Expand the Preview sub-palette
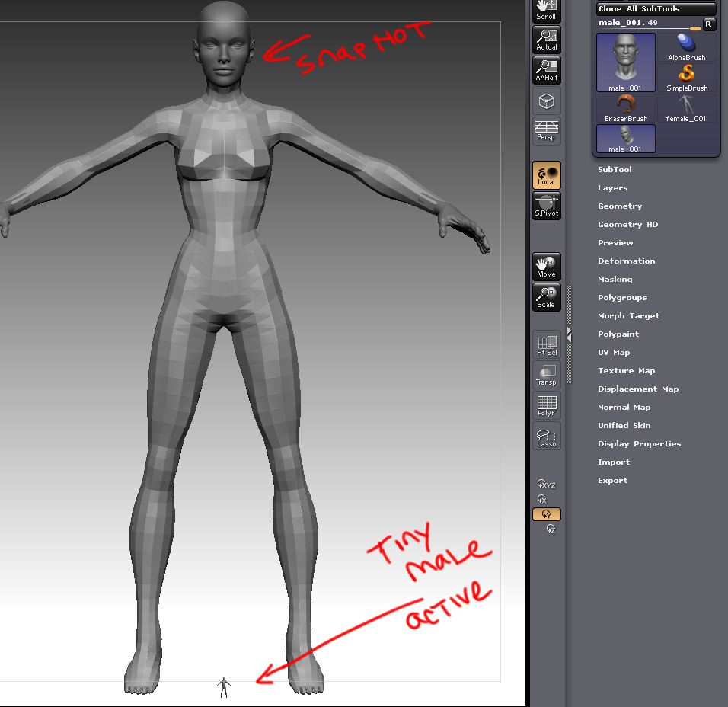Viewport: 728px width, 707px height. click(615, 243)
